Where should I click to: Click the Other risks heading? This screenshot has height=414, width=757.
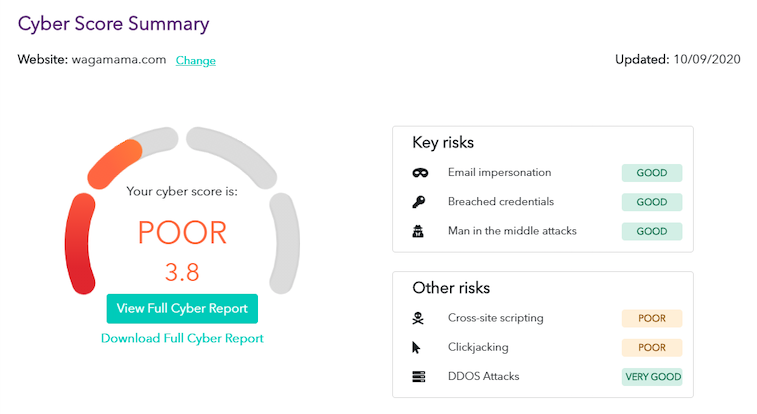[x=451, y=288]
